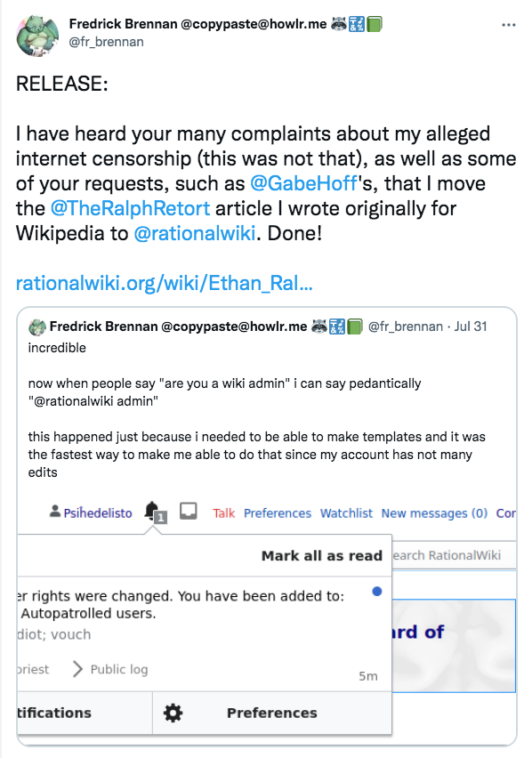The height and width of the screenshot is (758, 532).
Task: Open the @TheRalphRetort mention link
Action: pyautogui.click(x=130, y=209)
